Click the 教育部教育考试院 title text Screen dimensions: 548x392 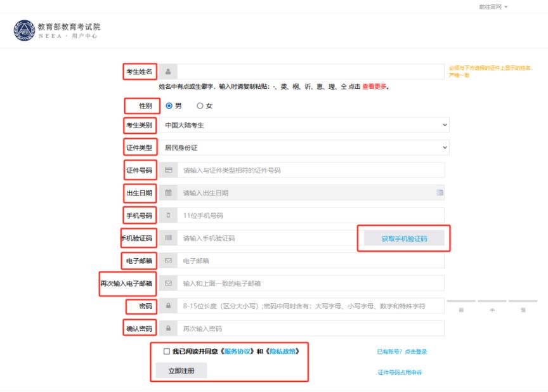click(x=69, y=27)
